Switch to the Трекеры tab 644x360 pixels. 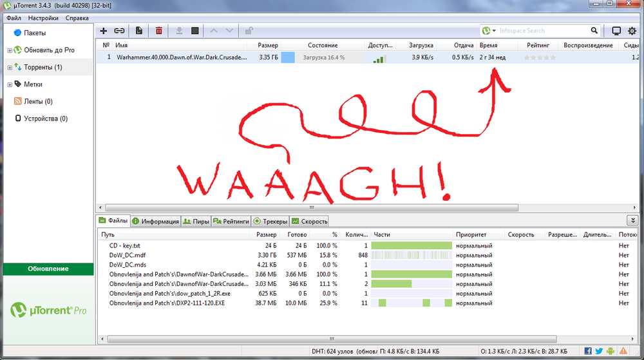pyautogui.click(x=270, y=222)
